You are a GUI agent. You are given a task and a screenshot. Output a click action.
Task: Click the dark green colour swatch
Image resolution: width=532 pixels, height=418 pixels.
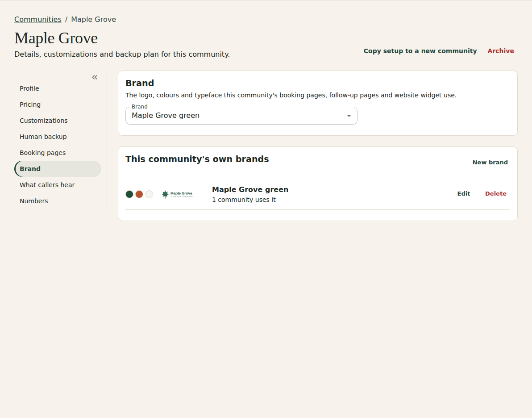pyautogui.click(x=129, y=194)
